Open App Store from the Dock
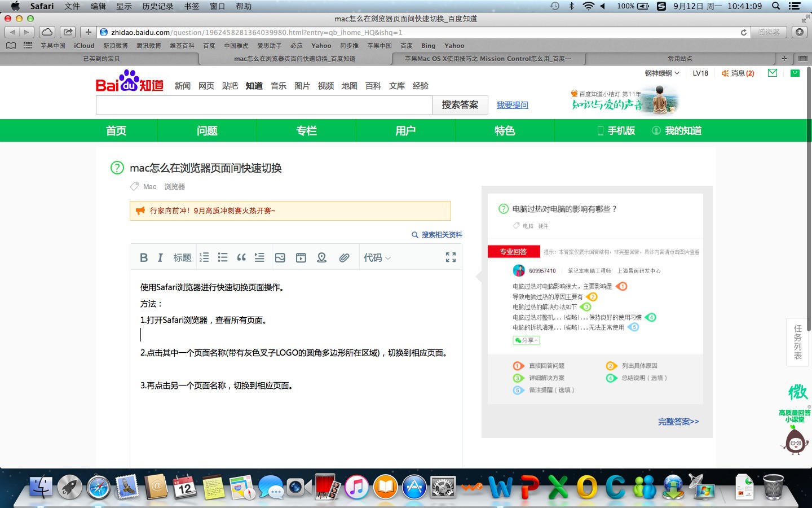The width and height of the screenshot is (812, 508). pyautogui.click(x=414, y=487)
